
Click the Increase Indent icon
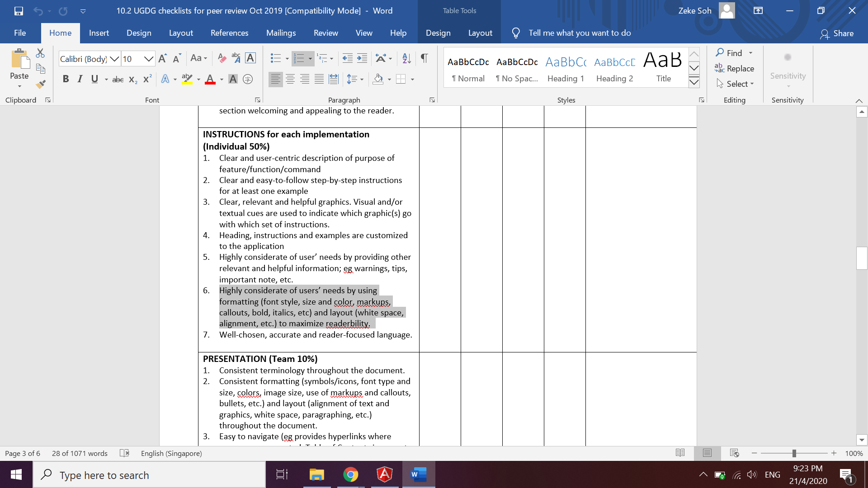pyautogui.click(x=362, y=58)
